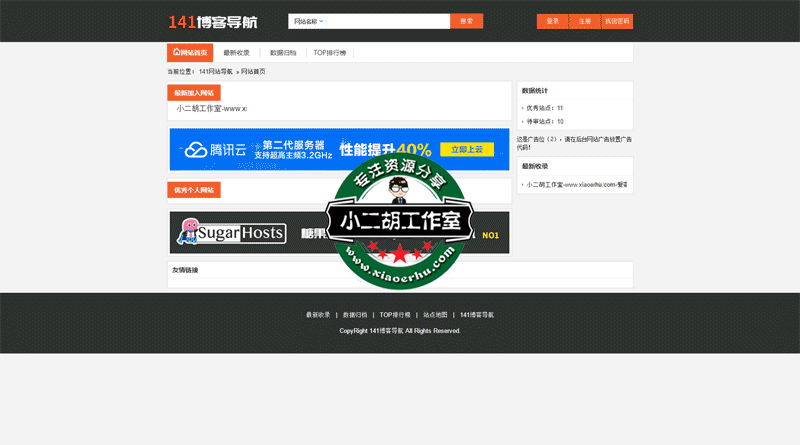Click the 141网站导航 breadcrumb link
800x445 pixels.
215,72
